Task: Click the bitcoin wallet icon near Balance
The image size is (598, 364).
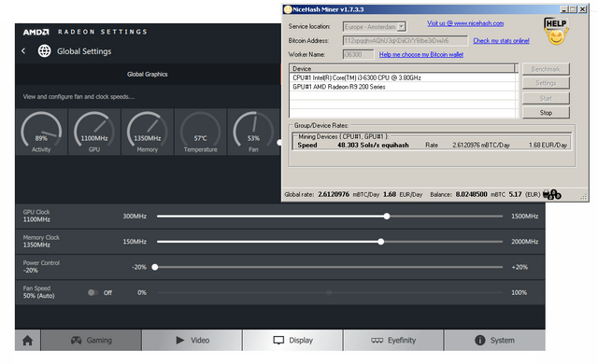Action: [552, 194]
